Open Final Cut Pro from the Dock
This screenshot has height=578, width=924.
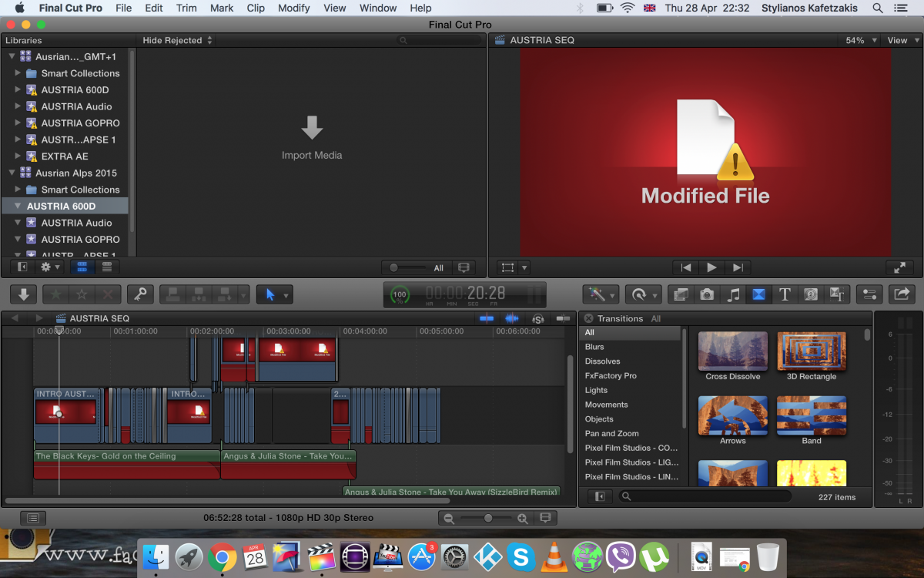(320, 556)
